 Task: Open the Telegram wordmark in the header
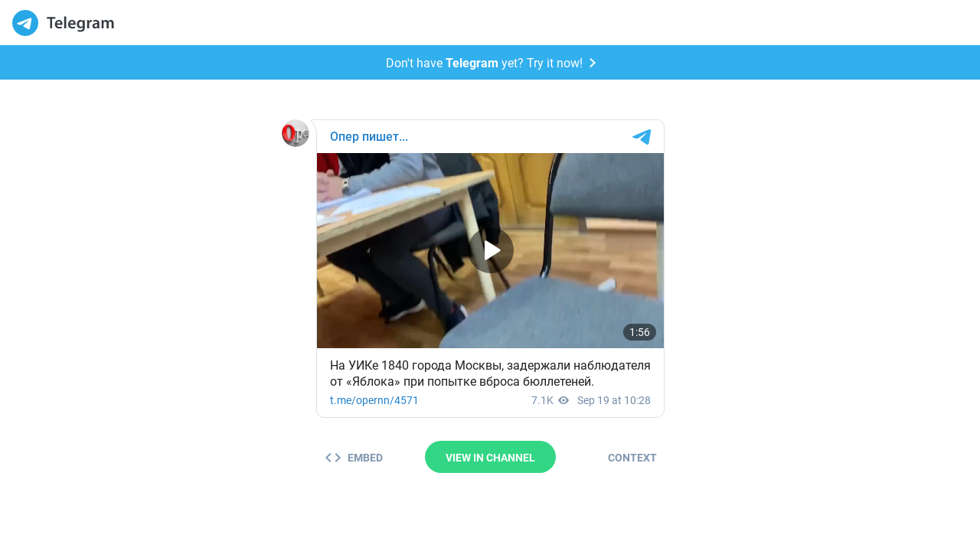(x=80, y=24)
